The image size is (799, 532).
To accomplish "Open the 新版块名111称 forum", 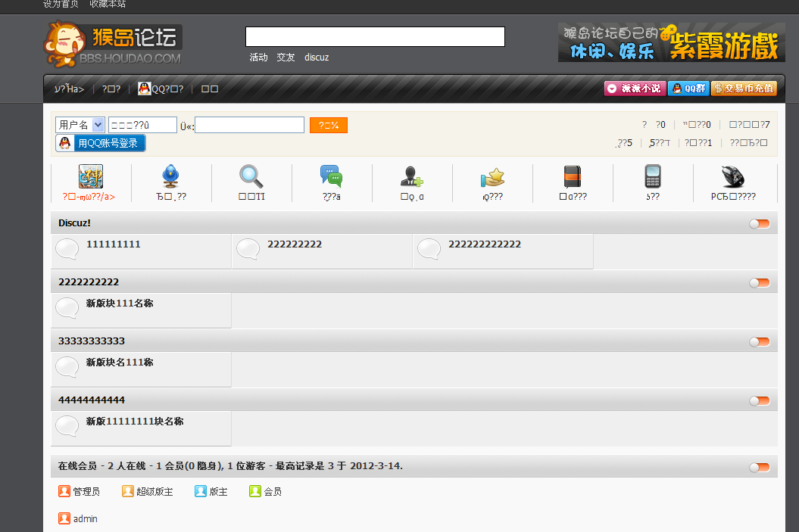I will click(x=119, y=362).
